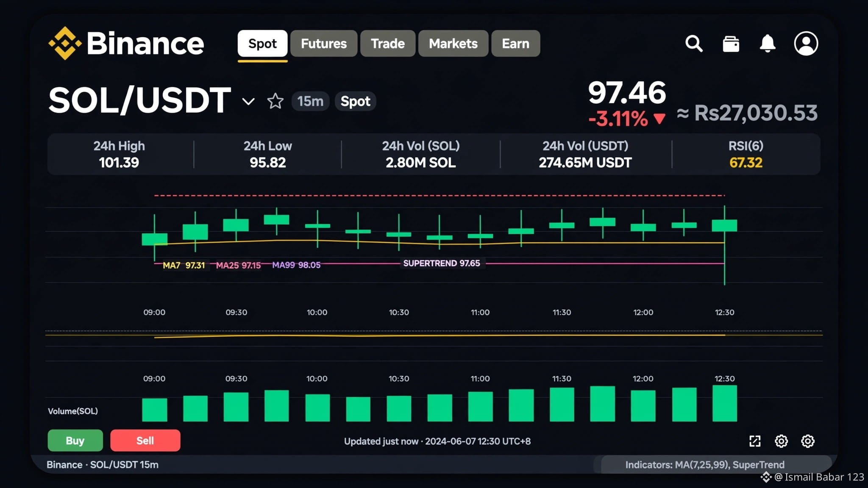Show notifications with the bell icon

(768, 43)
